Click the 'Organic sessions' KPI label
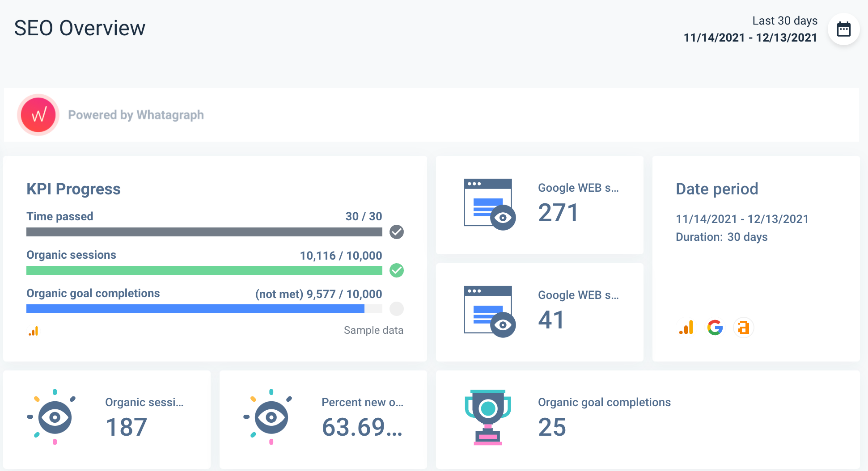This screenshot has width=868, height=471. (71, 255)
